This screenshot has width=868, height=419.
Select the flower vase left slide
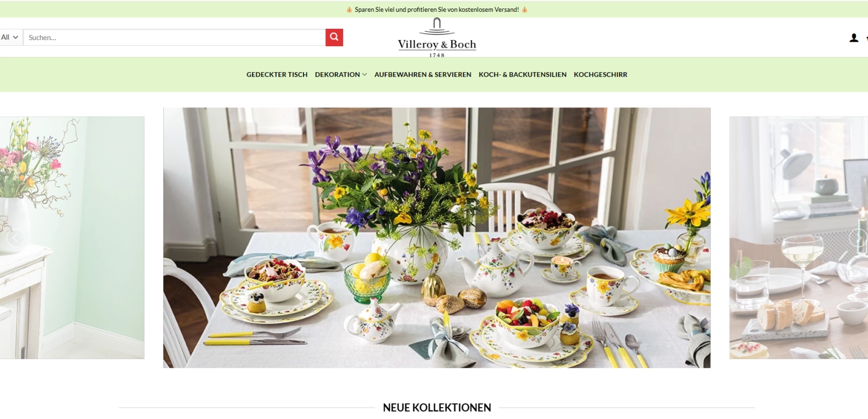click(72, 238)
